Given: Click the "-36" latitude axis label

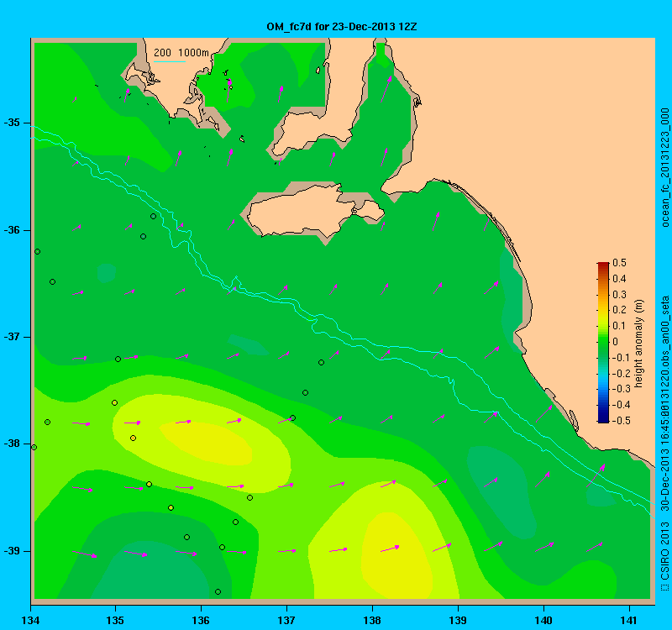Looking at the screenshot, I should [12, 230].
